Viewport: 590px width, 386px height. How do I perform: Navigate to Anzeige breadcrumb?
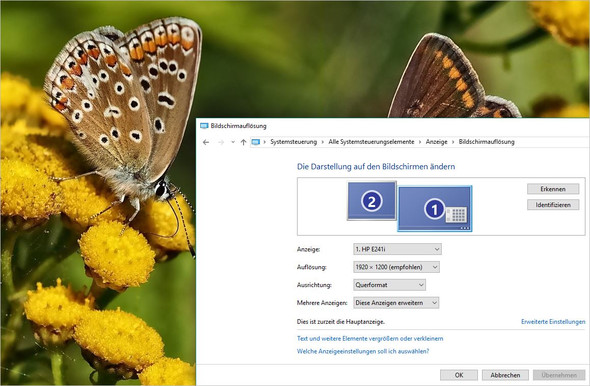pyautogui.click(x=436, y=142)
